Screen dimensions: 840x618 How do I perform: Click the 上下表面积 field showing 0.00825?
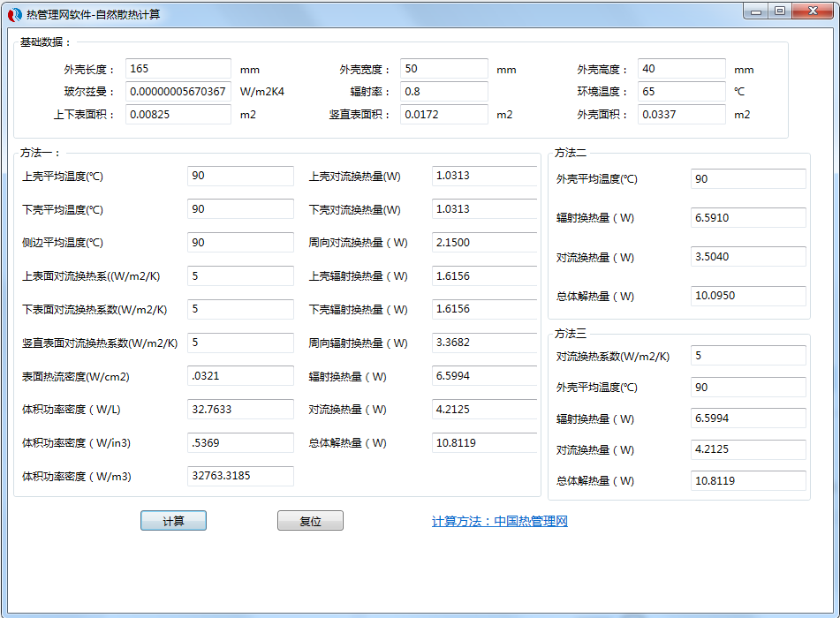pyautogui.click(x=178, y=114)
